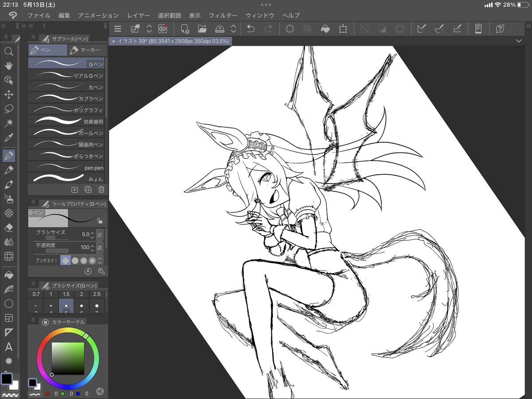Screen dimensions: 532x399
Task: Select the Lasso selection tool
Action: [8, 109]
